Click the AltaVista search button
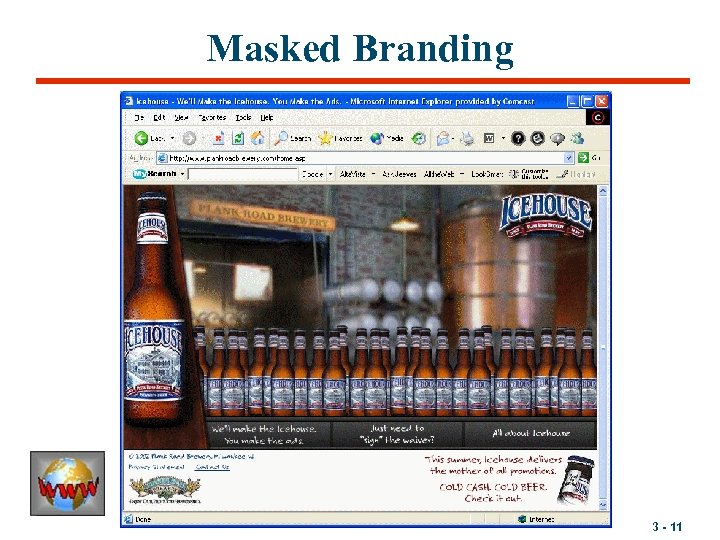This screenshot has width=720, height=540. pyautogui.click(x=352, y=174)
